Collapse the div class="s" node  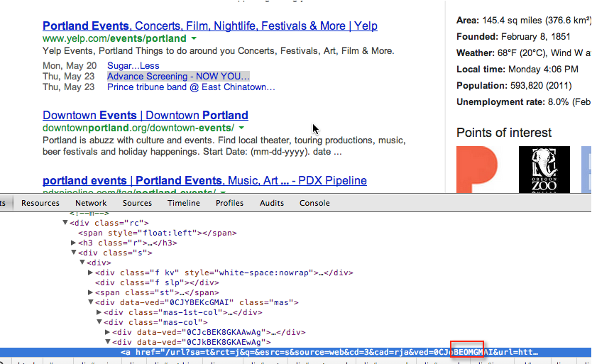74,253
